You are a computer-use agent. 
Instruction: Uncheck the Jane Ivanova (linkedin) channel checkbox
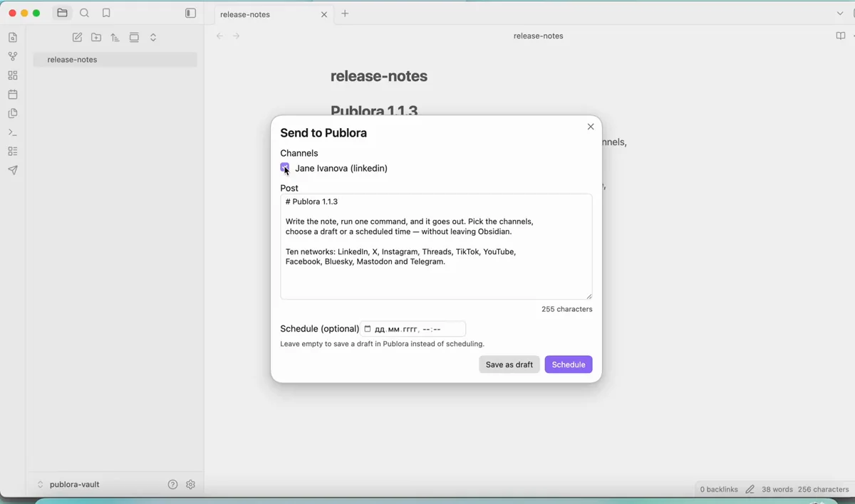[285, 168]
